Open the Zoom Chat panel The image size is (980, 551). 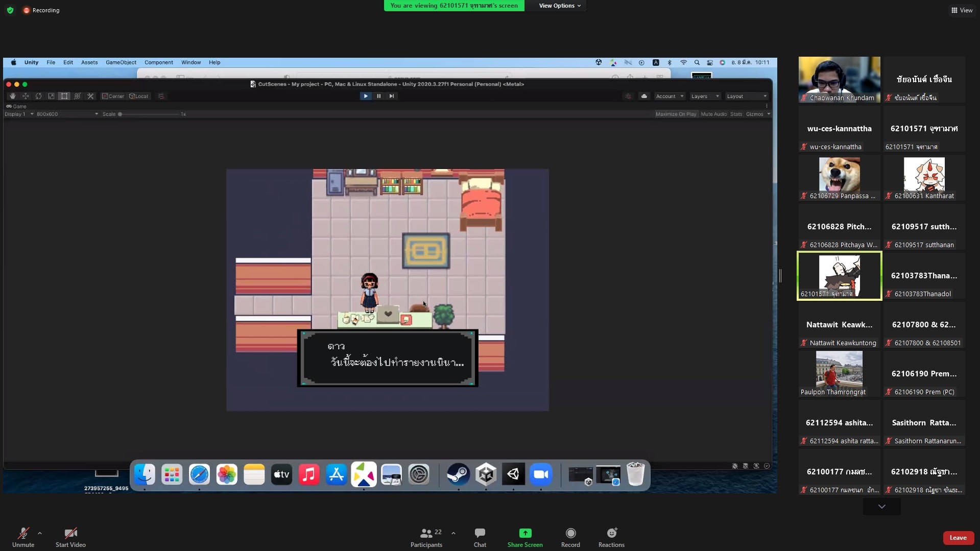point(480,533)
